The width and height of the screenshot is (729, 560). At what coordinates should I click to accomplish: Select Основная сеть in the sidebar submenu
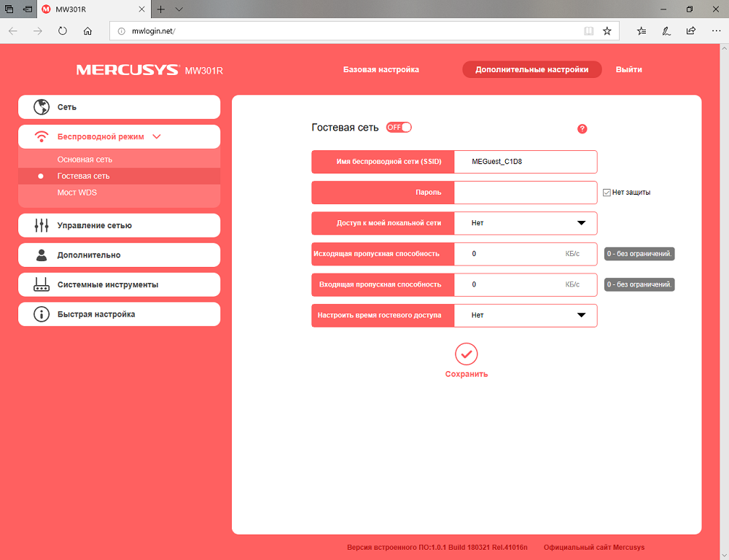pos(85,160)
